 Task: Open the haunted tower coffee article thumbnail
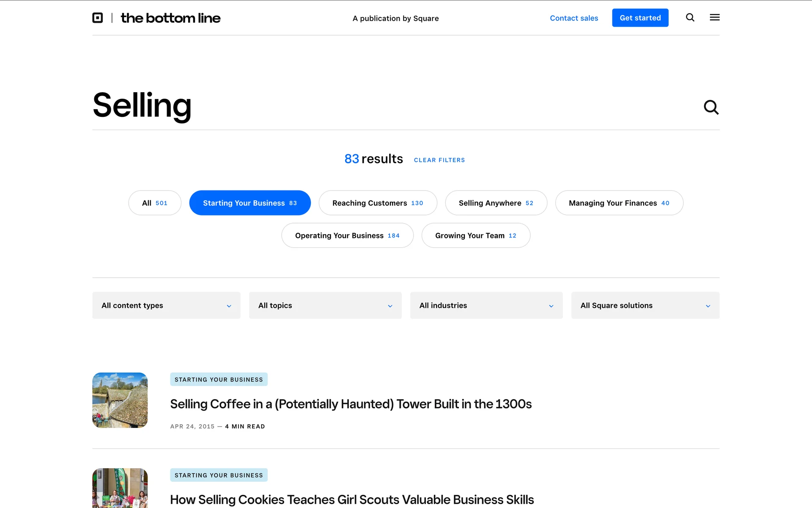[x=120, y=400]
